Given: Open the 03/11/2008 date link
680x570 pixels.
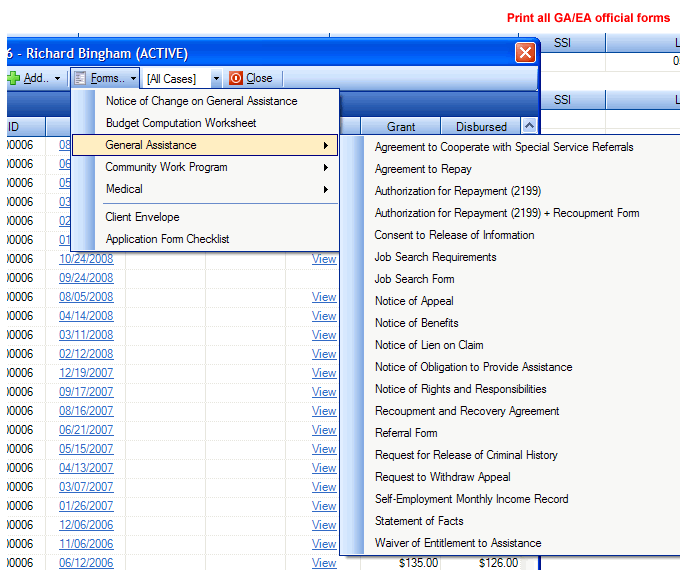Looking at the screenshot, I should [86, 335].
